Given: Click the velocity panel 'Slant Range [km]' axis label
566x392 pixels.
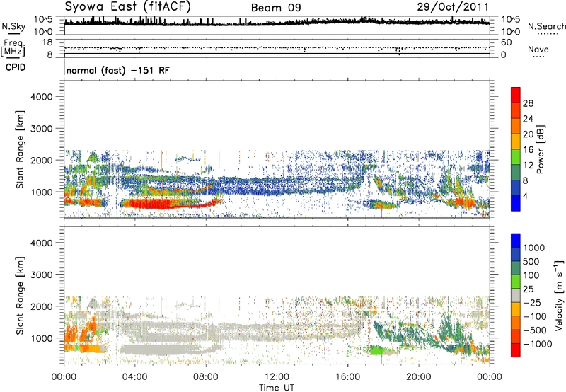Looking at the screenshot, I should tap(20, 295).
